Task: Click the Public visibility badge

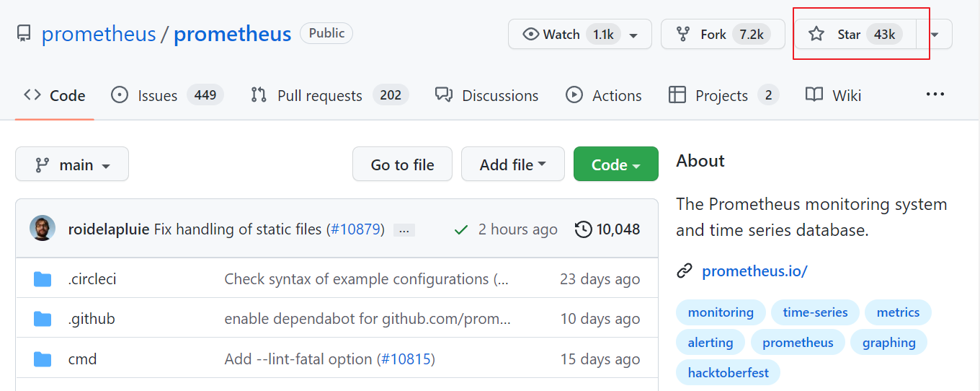Action: [326, 33]
